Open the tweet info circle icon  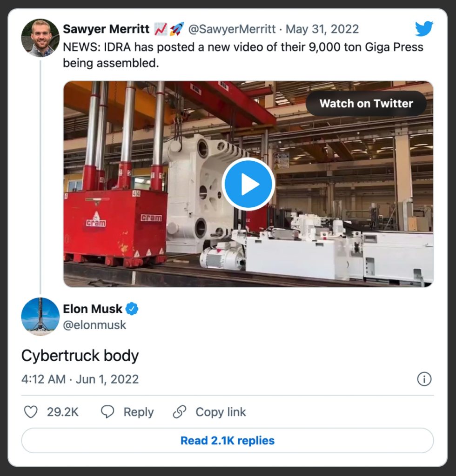[x=424, y=379]
